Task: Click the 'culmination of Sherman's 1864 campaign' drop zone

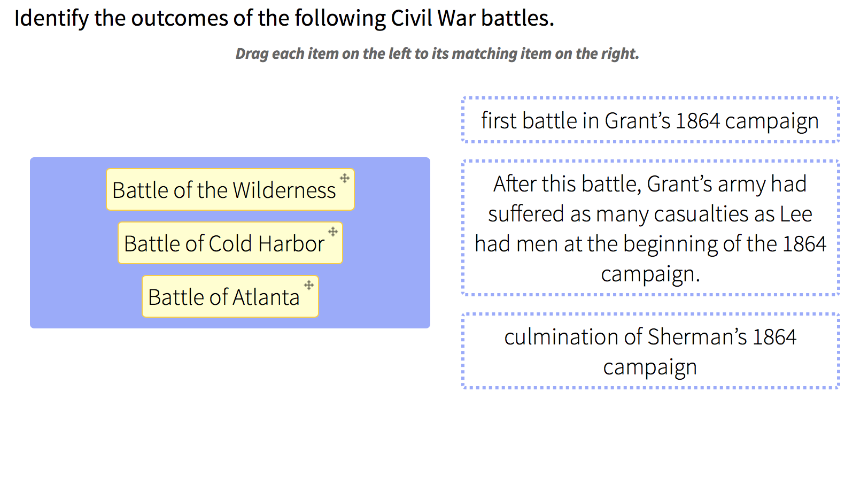Action: (650, 351)
